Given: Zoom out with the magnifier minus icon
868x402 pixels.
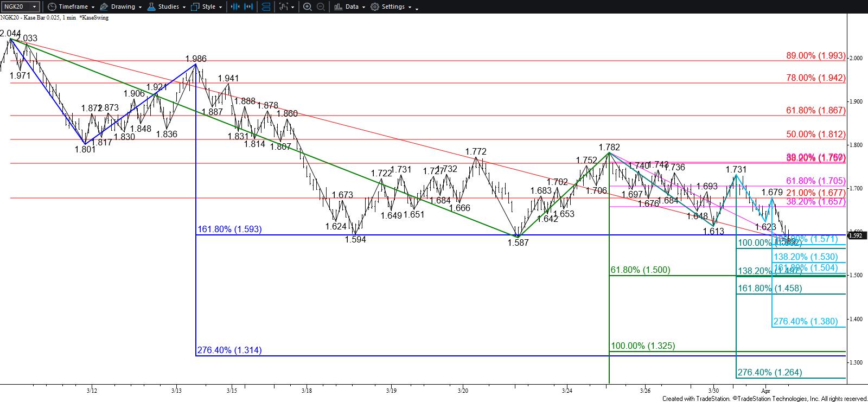Looking at the screenshot, I should [x=321, y=7].
